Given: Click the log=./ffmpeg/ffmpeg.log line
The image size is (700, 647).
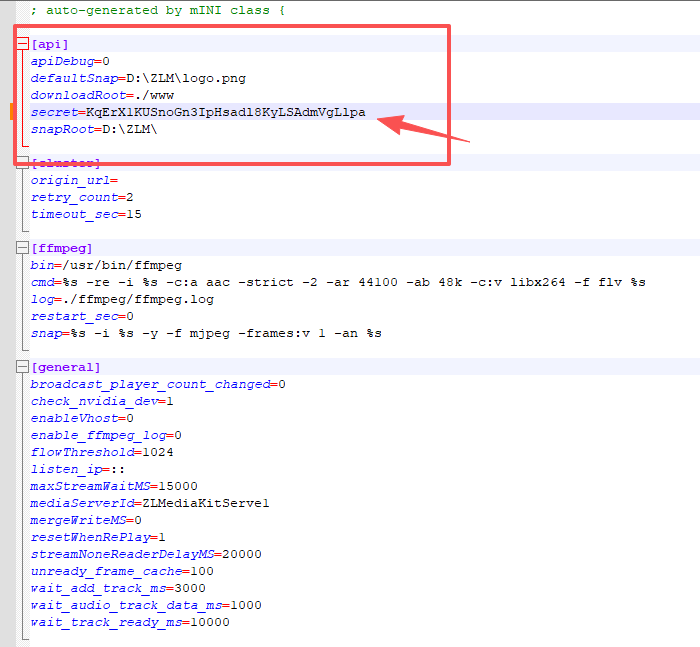Looking at the screenshot, I should [x=122, y=299].
